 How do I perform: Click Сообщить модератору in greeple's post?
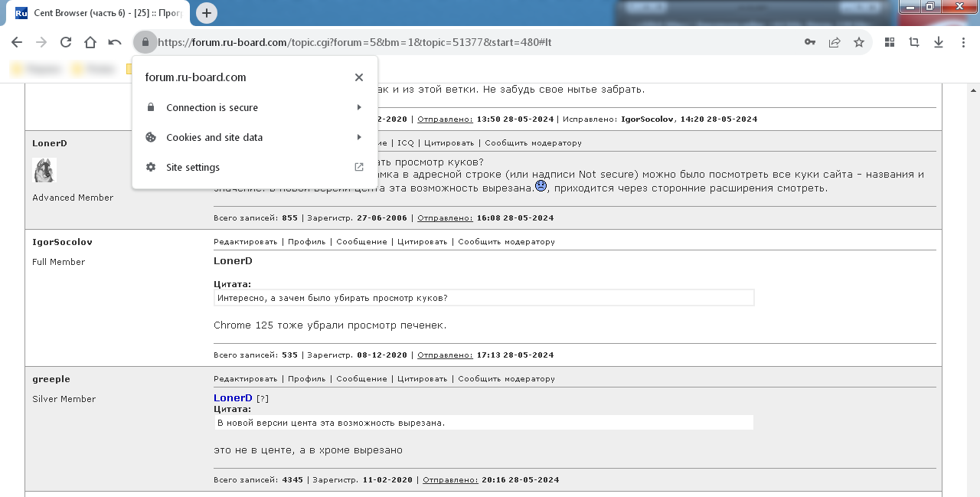point(506,378)
